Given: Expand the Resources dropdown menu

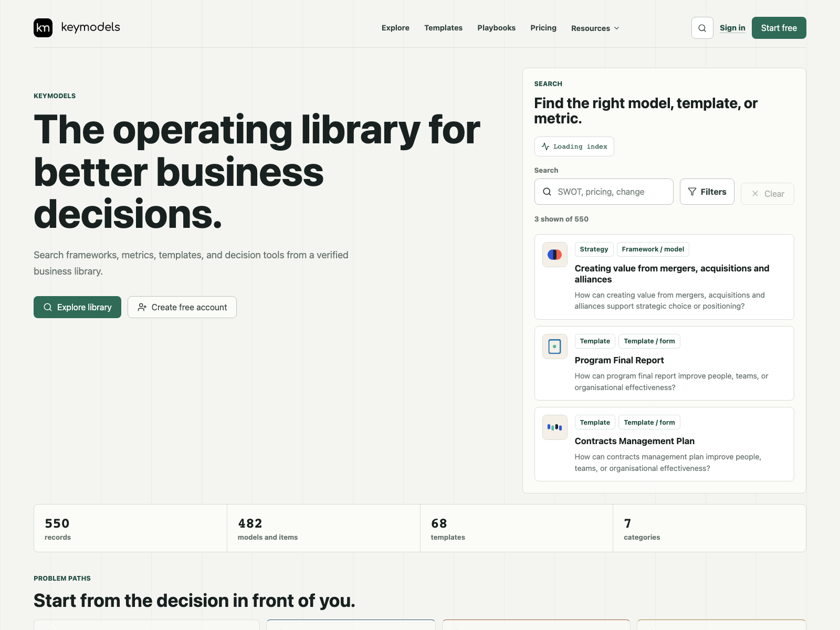Looking at the screenshot, I should point(595,28).
